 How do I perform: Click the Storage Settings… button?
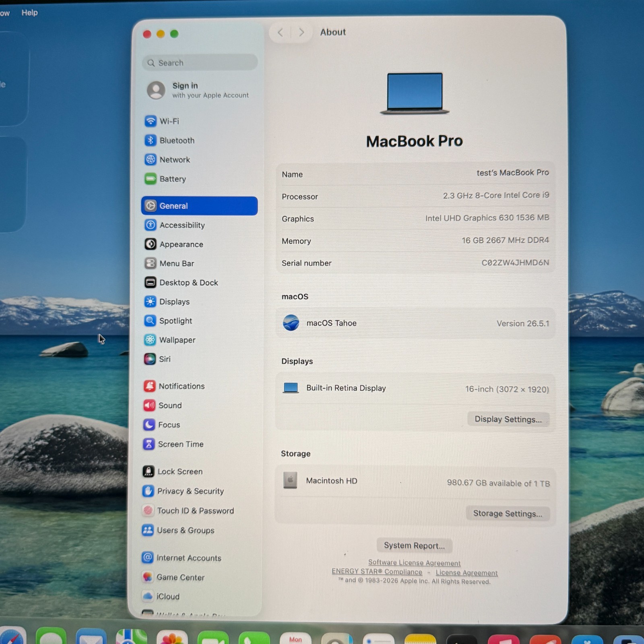pyautogui.click(x=508, y=513)
